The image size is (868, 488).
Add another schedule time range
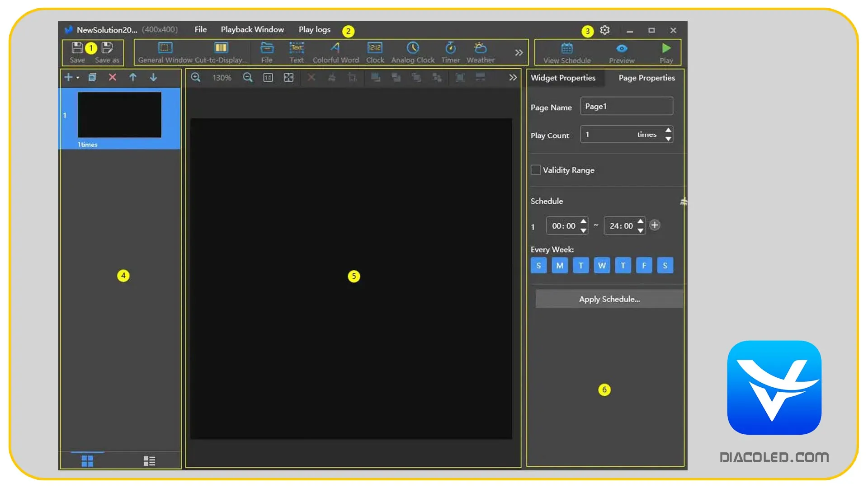[x=655, y=225]
